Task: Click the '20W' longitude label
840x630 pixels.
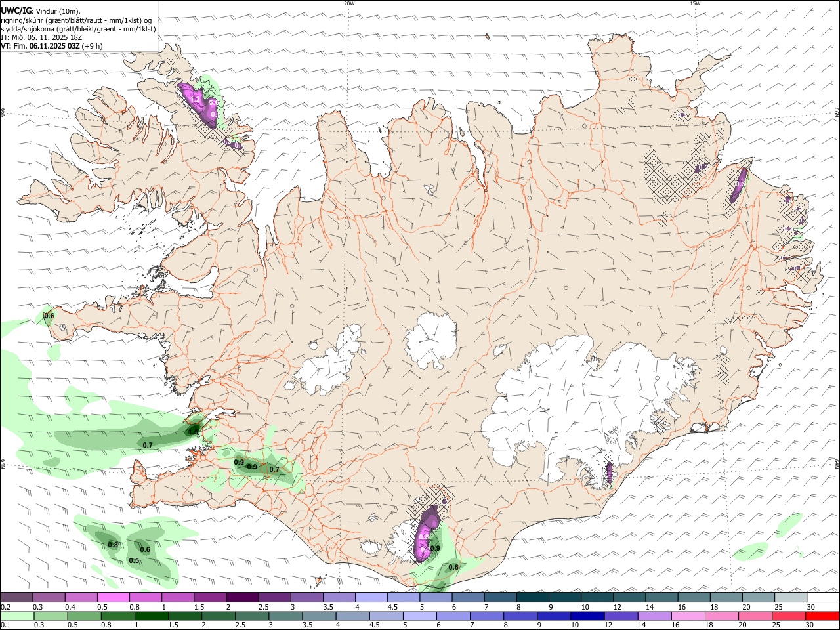Action: pyautogui.click(x=349, y=3)
